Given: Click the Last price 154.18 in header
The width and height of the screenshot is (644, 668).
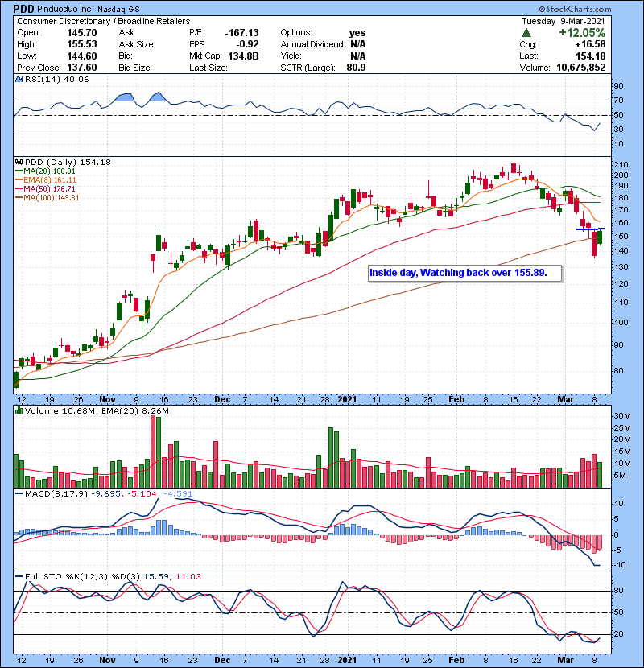Looking at the screenshot, I should (x=590, y=56).
